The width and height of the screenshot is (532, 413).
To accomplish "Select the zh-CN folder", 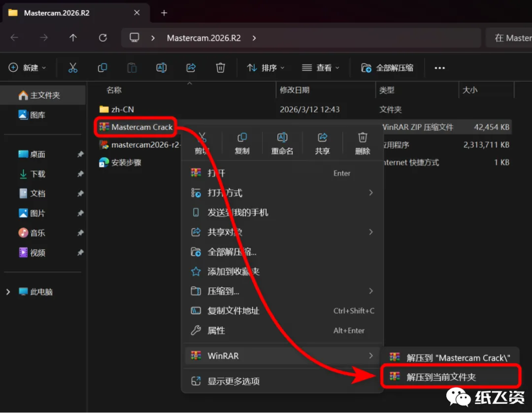I will (x=117, y=109).
